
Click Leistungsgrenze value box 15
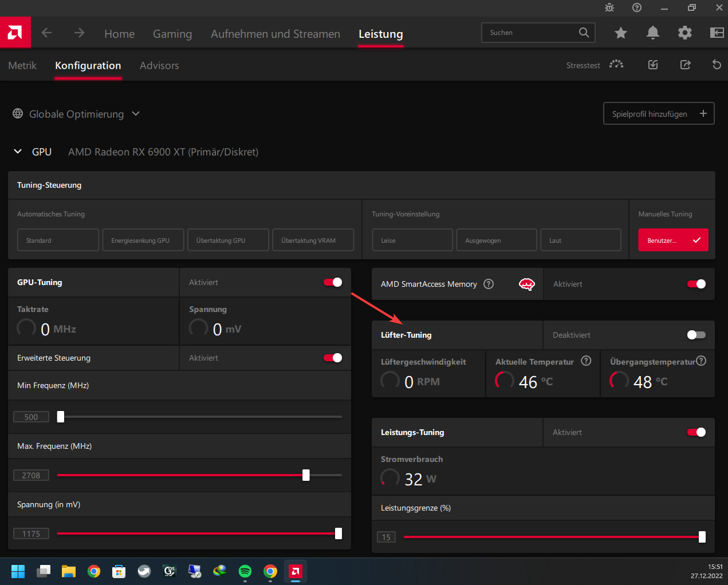pyautogui.click(x=386, y=537)
